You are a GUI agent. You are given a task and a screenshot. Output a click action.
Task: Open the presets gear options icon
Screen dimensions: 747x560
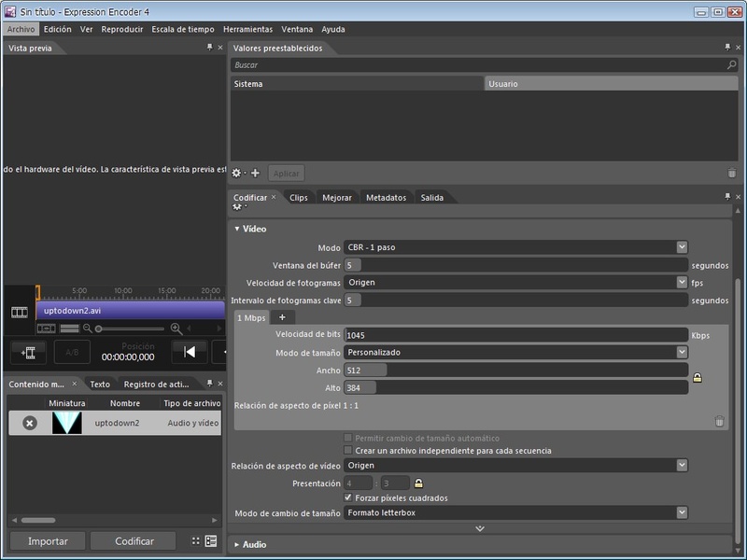[x=237, y=174]
